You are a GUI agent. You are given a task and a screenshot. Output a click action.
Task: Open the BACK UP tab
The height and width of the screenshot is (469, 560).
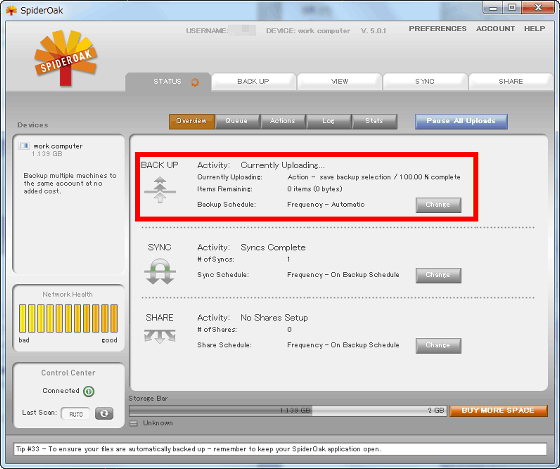coord(254,82)
